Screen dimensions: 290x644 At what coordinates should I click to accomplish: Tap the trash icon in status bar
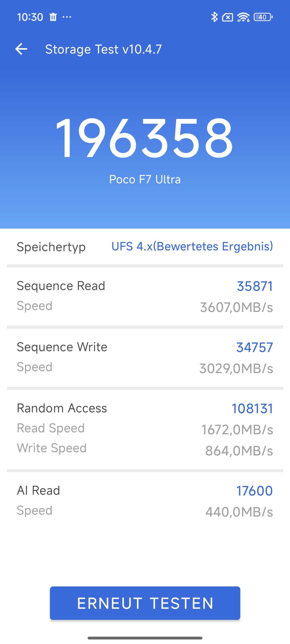(53, 17)
